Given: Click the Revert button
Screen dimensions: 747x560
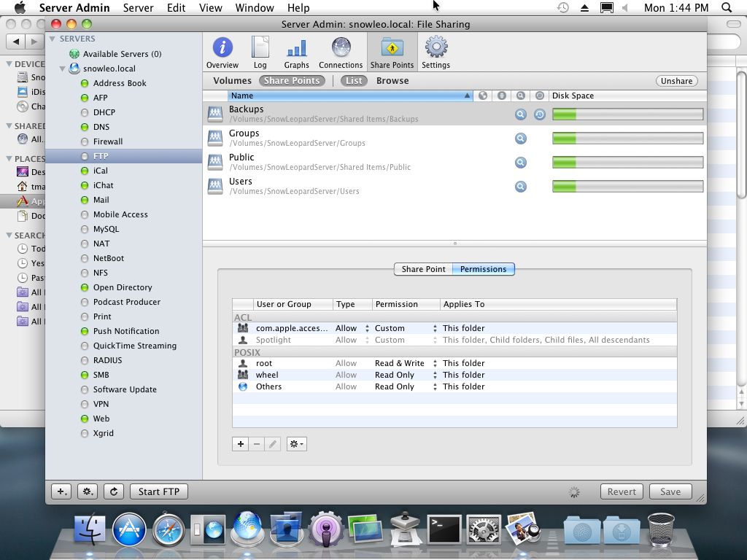Looking at the screenshot, I should [622, 491].
